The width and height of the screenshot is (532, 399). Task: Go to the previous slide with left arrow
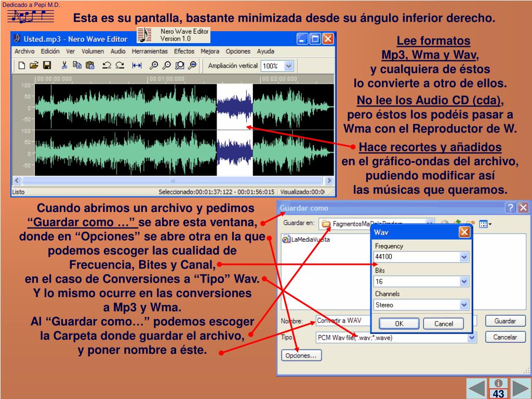point(476,389)
